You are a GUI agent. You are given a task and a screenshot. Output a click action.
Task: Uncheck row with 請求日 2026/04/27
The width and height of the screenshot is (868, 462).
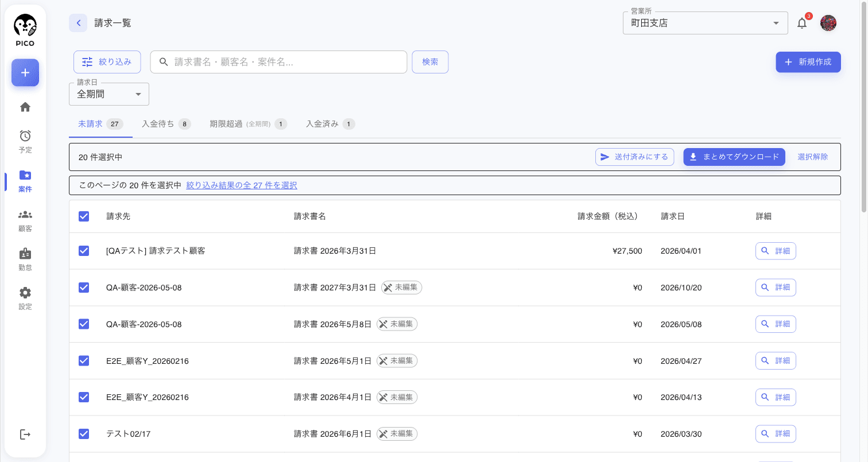pyautogui.click(x=84, y=361)
